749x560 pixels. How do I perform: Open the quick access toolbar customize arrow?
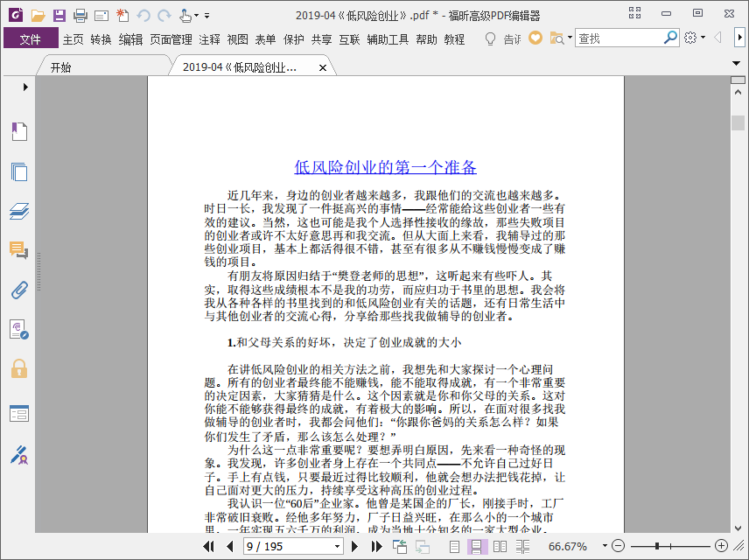click(206, 16)
